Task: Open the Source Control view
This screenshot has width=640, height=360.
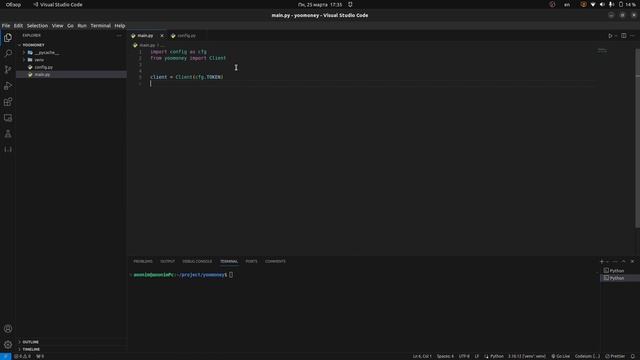Action: (x=8, y=69)
